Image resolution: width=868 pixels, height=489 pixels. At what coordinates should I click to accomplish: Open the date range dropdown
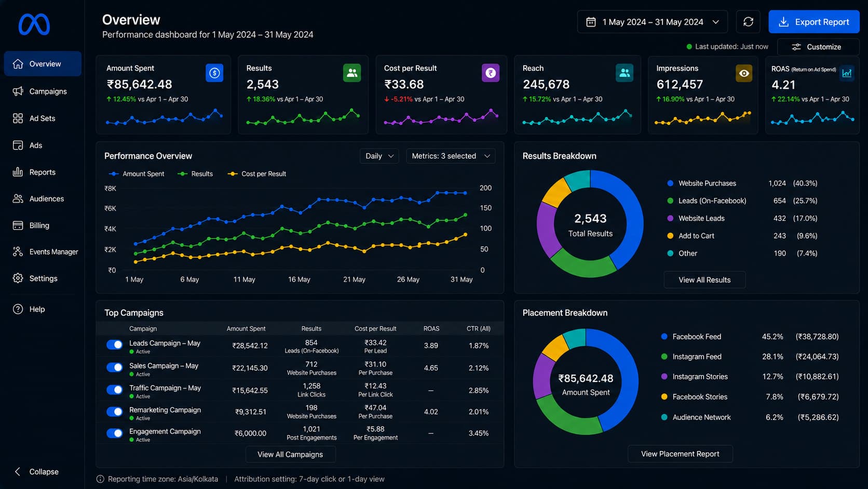(653, 22)
